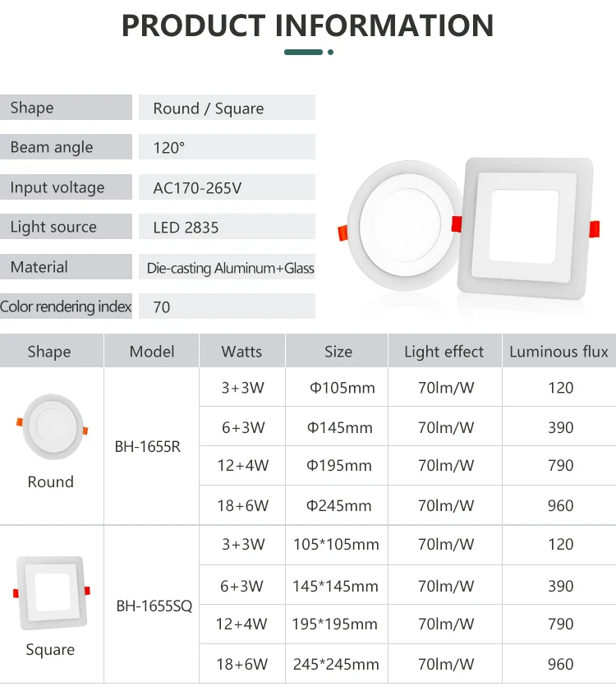This screenshot has height=691, width=616.
Task: Click the BH-1655SQ model cell
Action: (154, 606)
